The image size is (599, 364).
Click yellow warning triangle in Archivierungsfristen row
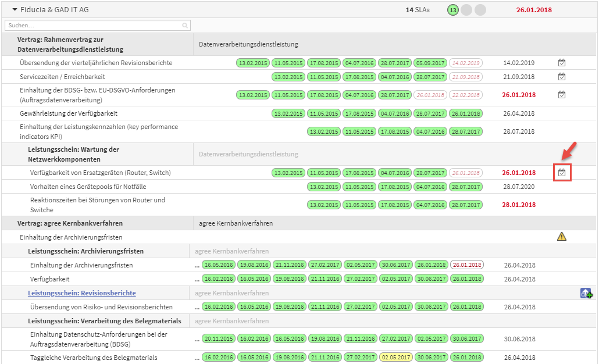[561, 237]
